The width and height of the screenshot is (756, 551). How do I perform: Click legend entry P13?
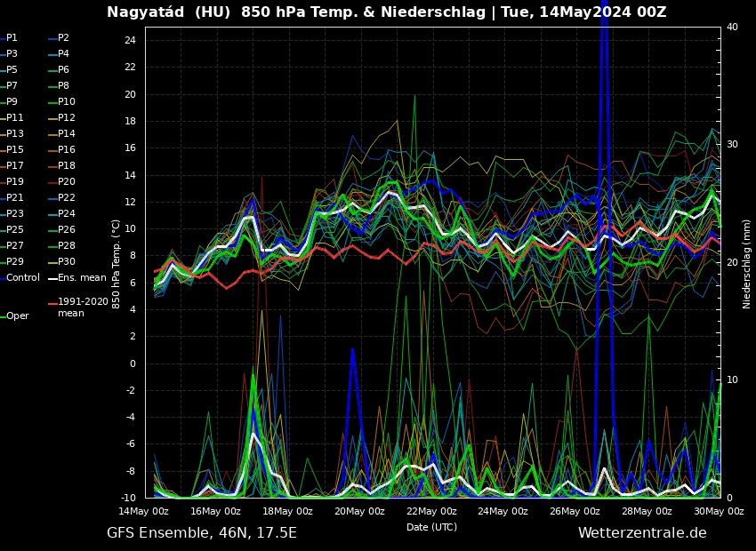tap(14, 133)
